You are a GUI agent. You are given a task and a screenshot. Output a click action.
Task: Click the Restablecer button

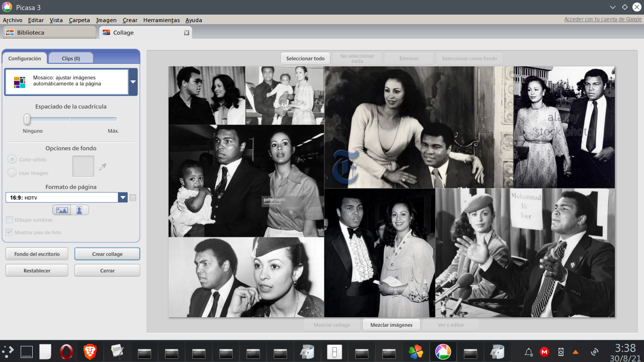point(37,270)
